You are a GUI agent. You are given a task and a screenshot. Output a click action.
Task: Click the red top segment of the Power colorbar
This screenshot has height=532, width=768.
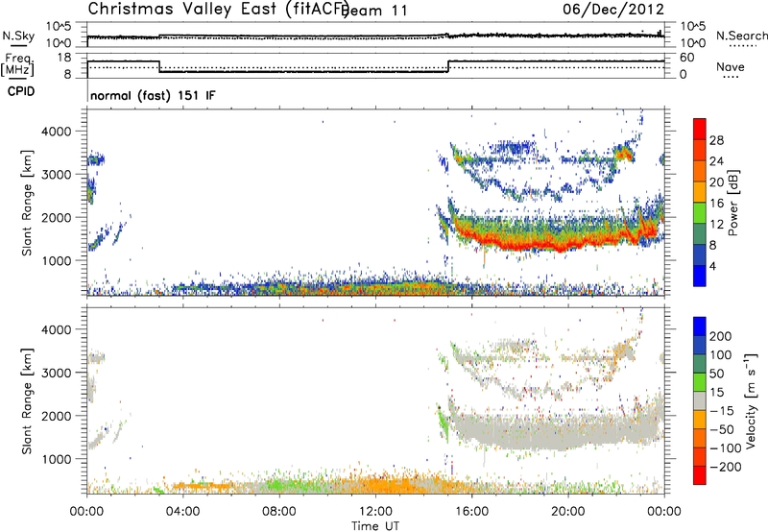(700, 130)
